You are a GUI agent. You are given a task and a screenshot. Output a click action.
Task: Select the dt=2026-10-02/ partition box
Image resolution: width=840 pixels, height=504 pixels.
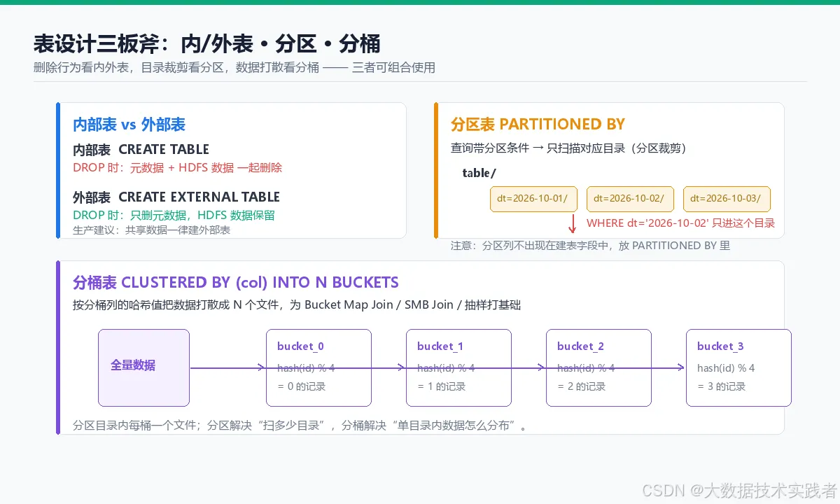pos(631,199)
